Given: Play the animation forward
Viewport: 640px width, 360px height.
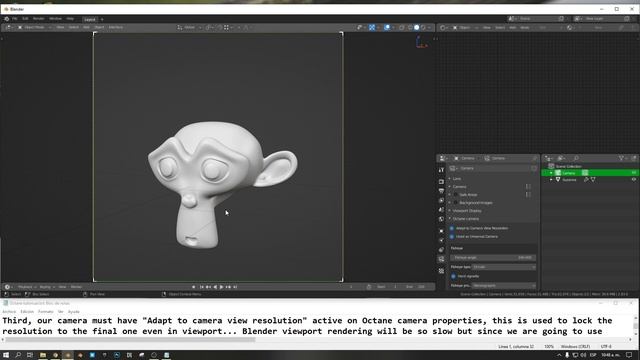Looking at the screenshot, I should click(x=221, y=287).
